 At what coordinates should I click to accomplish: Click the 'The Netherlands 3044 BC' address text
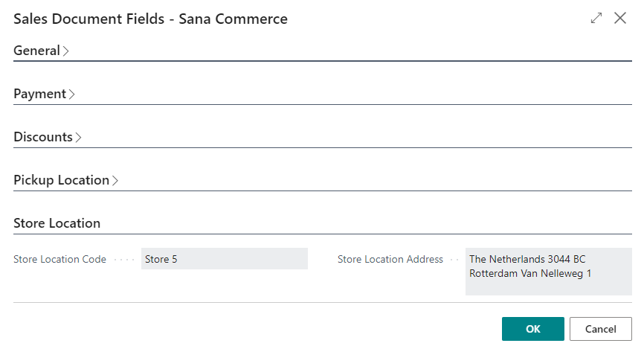pyautogui.click(x=527, y=259)
